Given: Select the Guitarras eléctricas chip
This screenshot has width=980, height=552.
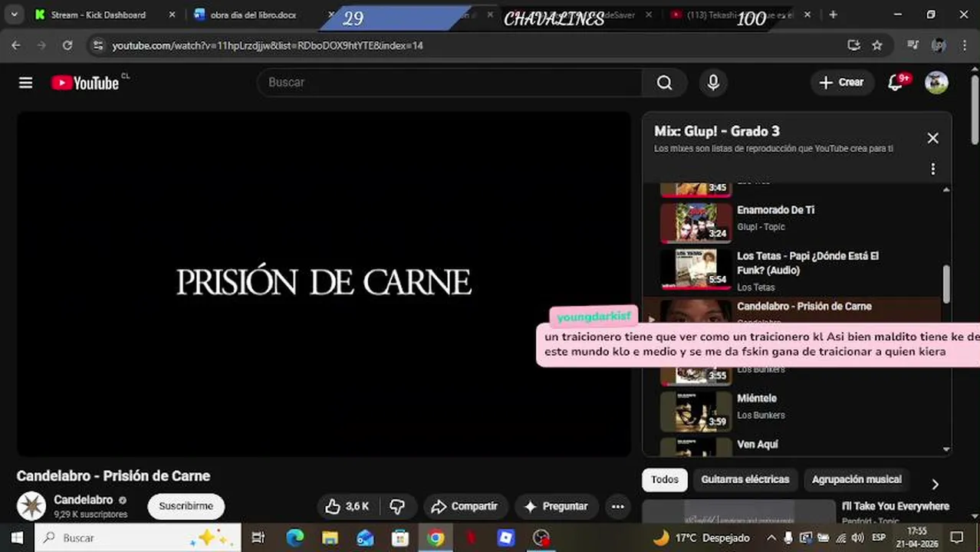Looking at the screenshot, I should point(745,479).
